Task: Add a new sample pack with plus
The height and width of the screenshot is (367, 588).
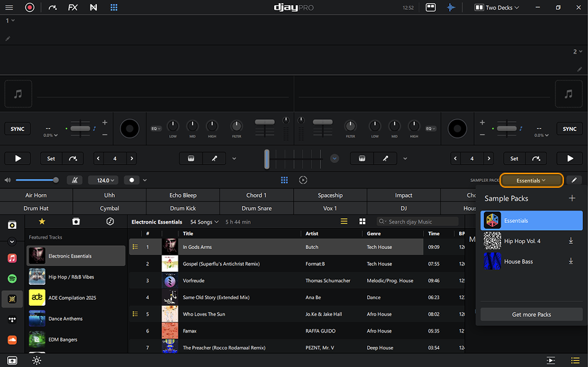Action: coord(572,198)
